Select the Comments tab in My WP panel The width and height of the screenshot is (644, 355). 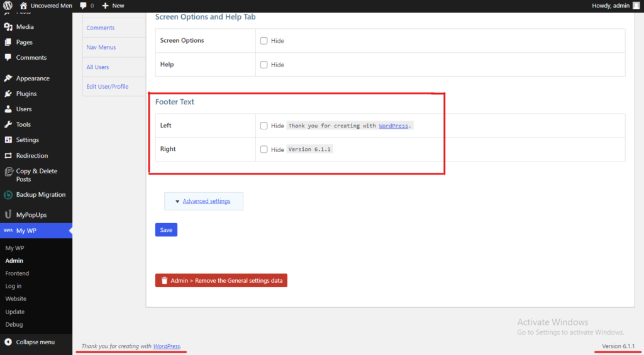[114, 28]
